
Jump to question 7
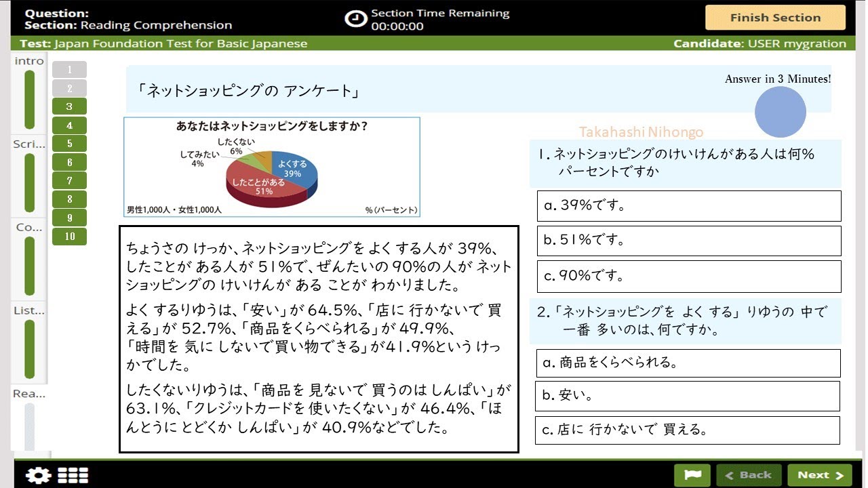coord(69,181)
